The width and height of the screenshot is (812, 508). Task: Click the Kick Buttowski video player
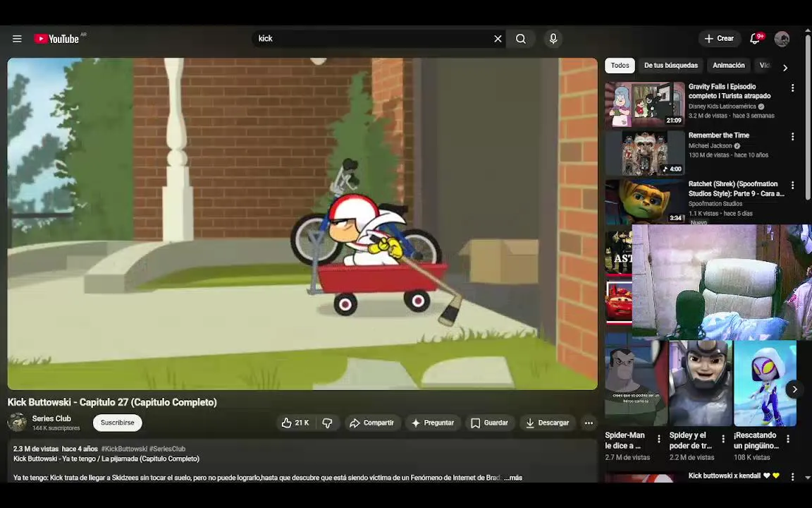coord(302,224)
